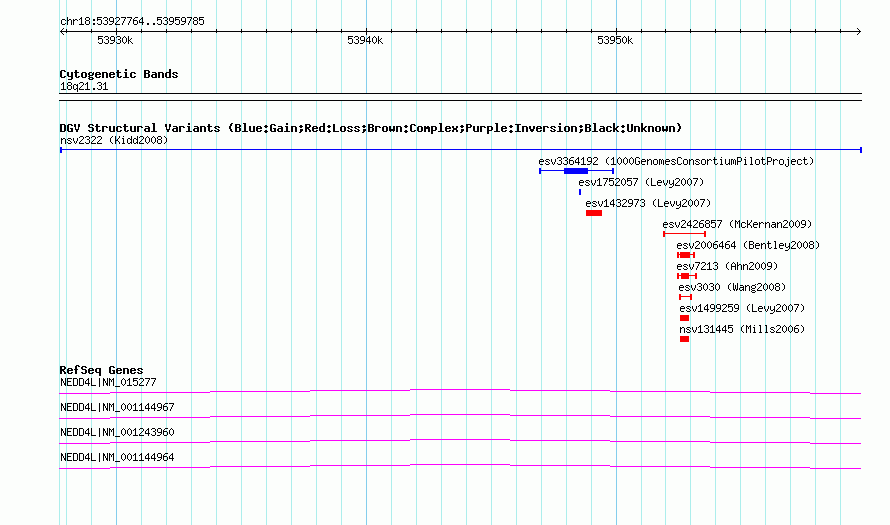Screen dimensions: 890x525
Task: Open esv2006464 (Bentley2008) variant label
Action: 748,245
